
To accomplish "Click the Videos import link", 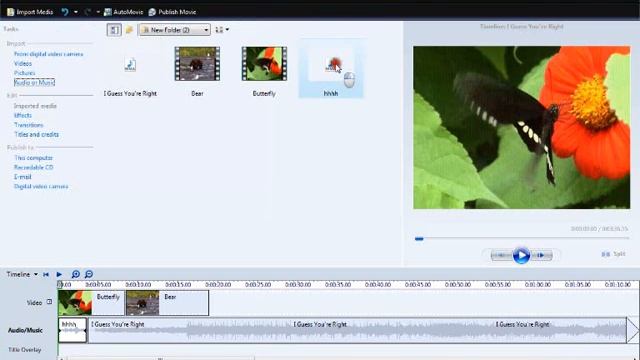I will [x=23, y=63].
